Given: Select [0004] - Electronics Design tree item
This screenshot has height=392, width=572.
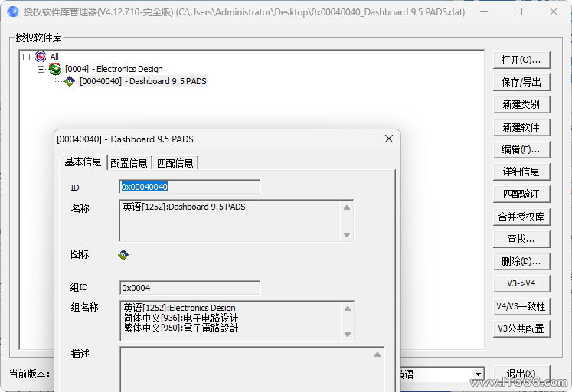Looking at the screenshot, I should click(114, 69).
